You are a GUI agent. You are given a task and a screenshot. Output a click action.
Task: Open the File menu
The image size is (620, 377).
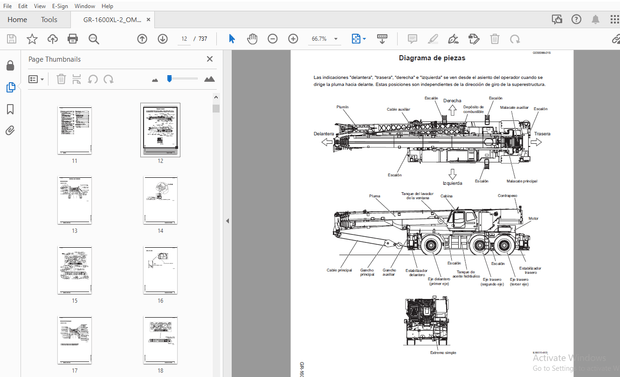click(x=7, y=6)
